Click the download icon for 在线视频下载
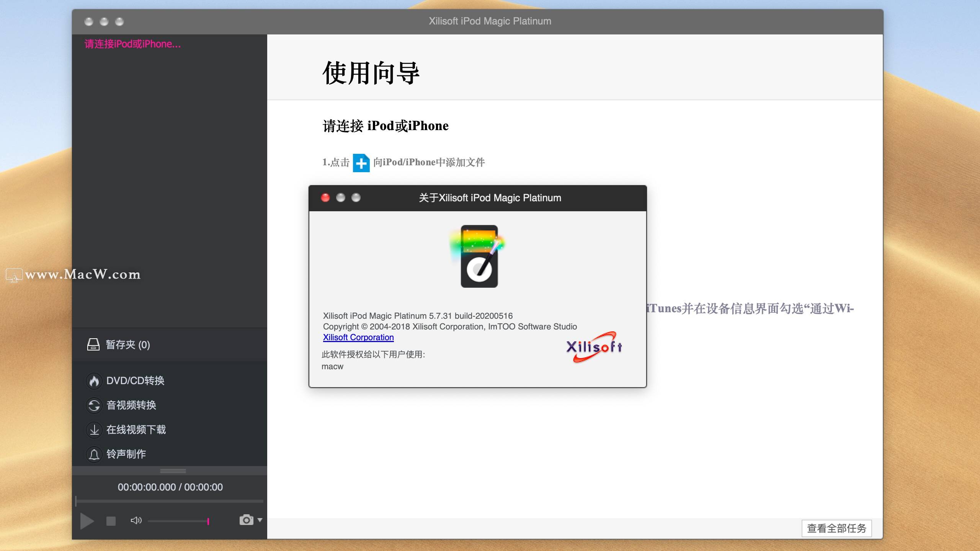 coord(94,430)
